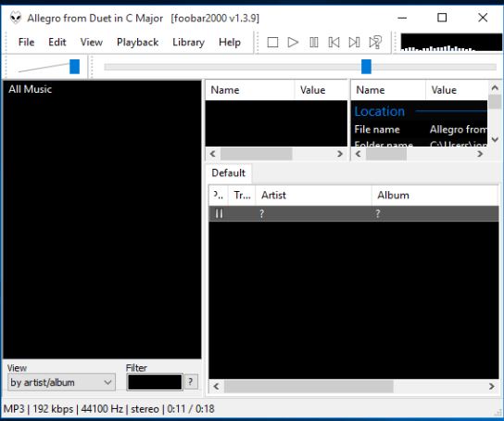Skip to the previous track

(x=334, y=42)
